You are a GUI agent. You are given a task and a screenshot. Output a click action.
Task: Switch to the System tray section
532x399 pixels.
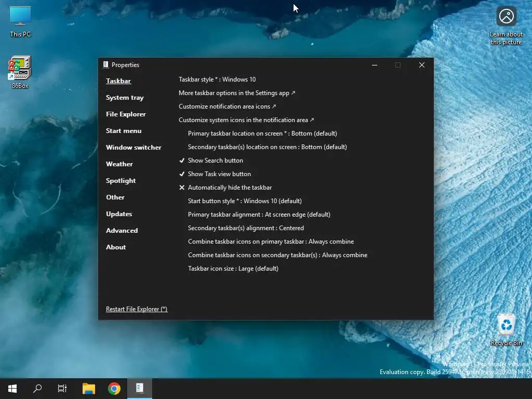(x=125, y=98)
